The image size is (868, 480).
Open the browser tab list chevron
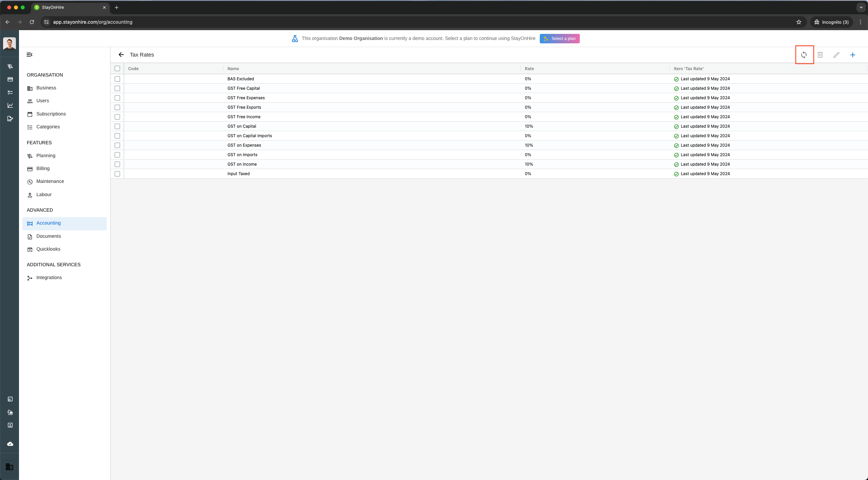[x=861, y=7]
